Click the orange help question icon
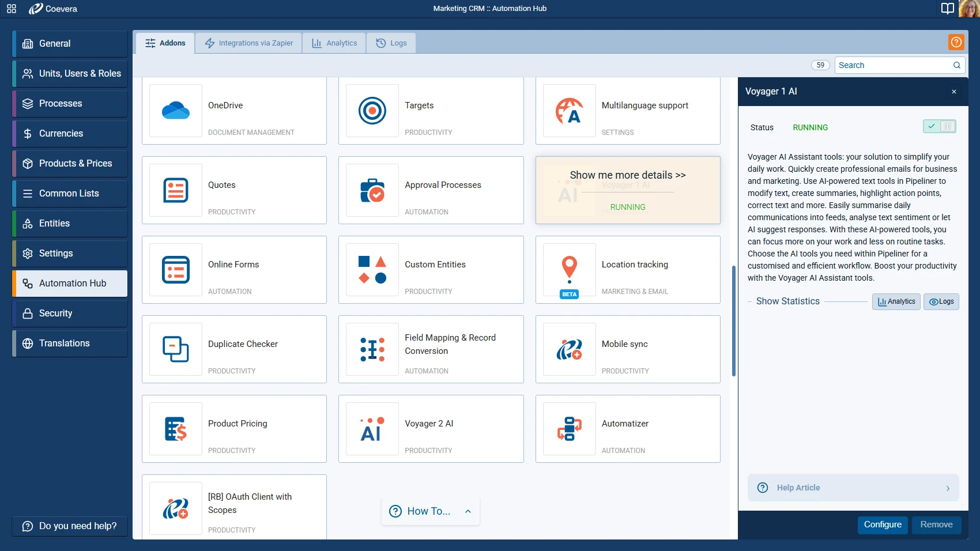This screenshot has height=551, width=980. click(x=956, y=42)
